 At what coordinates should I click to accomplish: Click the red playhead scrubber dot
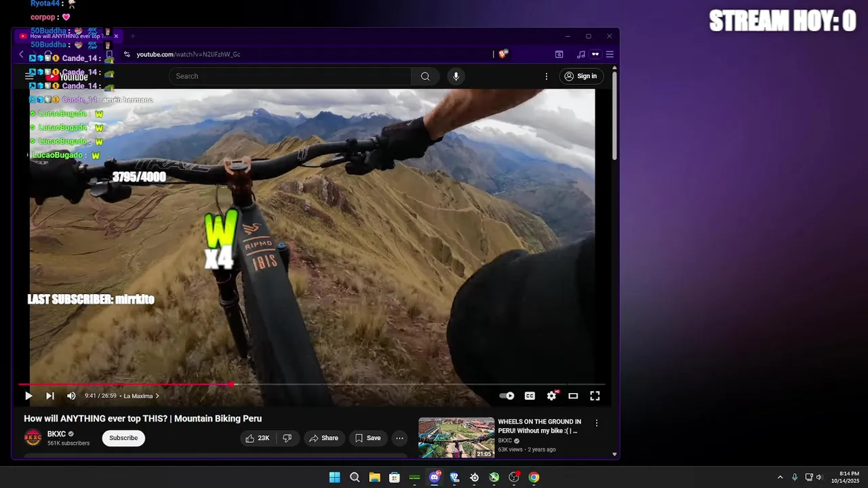[231, 384]
